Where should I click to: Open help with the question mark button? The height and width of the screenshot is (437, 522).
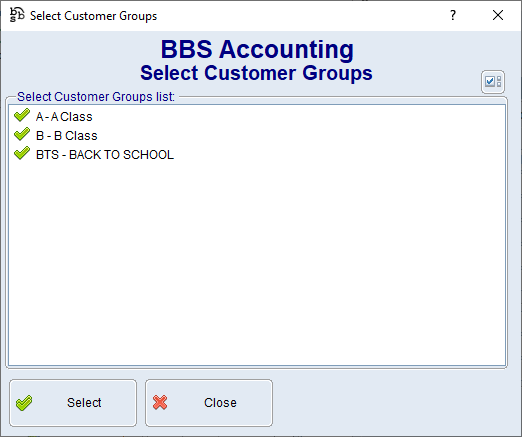[x=453, y=15]
